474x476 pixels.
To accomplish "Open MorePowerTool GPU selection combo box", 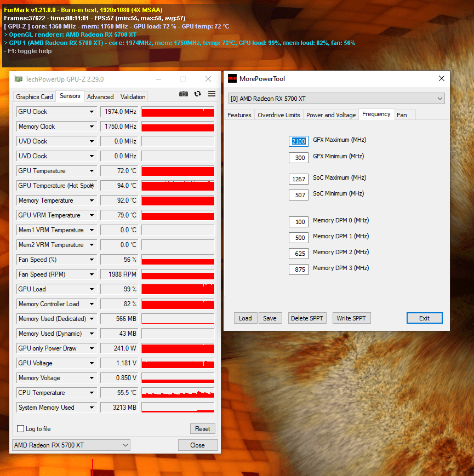I will [x=336, y=99].
